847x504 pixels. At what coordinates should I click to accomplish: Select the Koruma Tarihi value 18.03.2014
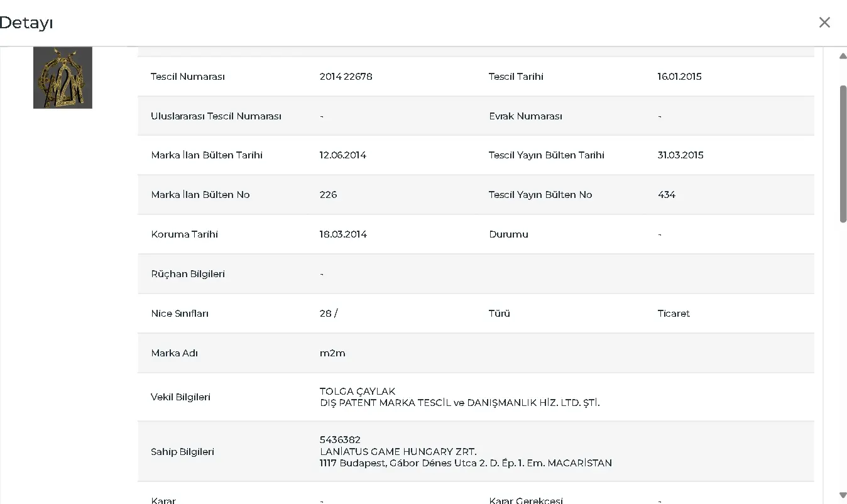click(343, 234)
